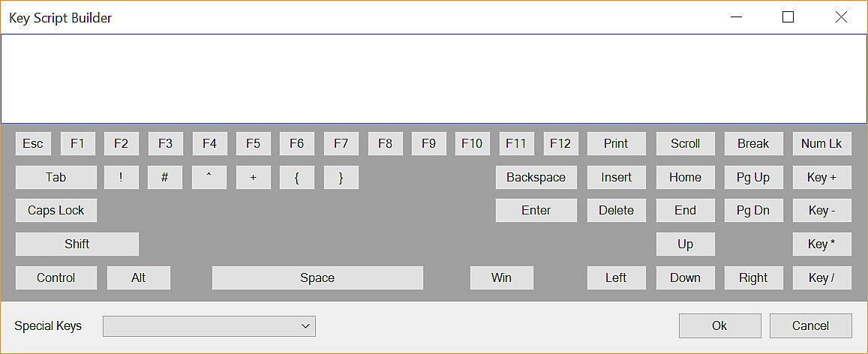Screen dimensions: 868x354
Task: Click the Cancel button
Action: point(810,326)
